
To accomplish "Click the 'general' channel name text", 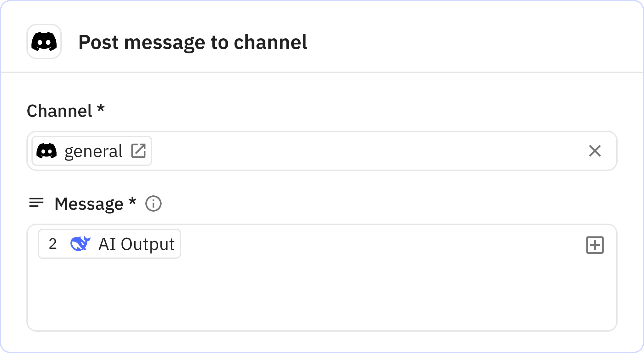I will click(x=93, y=151).
